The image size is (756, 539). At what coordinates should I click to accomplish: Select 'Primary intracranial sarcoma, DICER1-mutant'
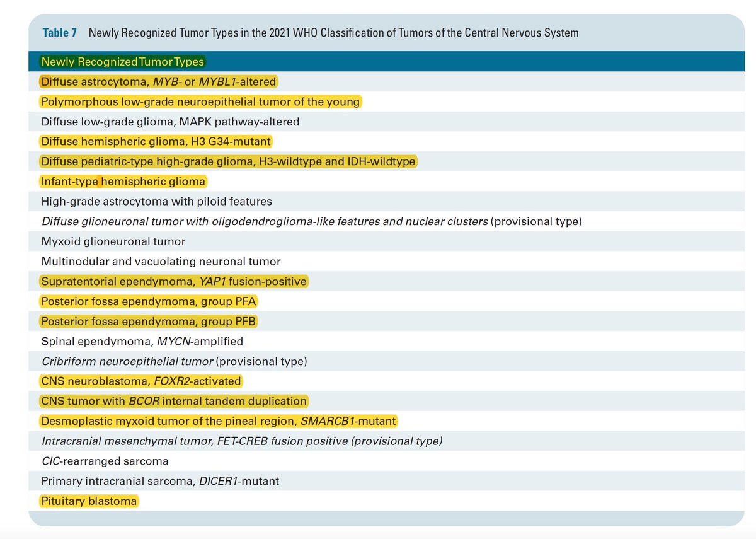click(160, 481)
